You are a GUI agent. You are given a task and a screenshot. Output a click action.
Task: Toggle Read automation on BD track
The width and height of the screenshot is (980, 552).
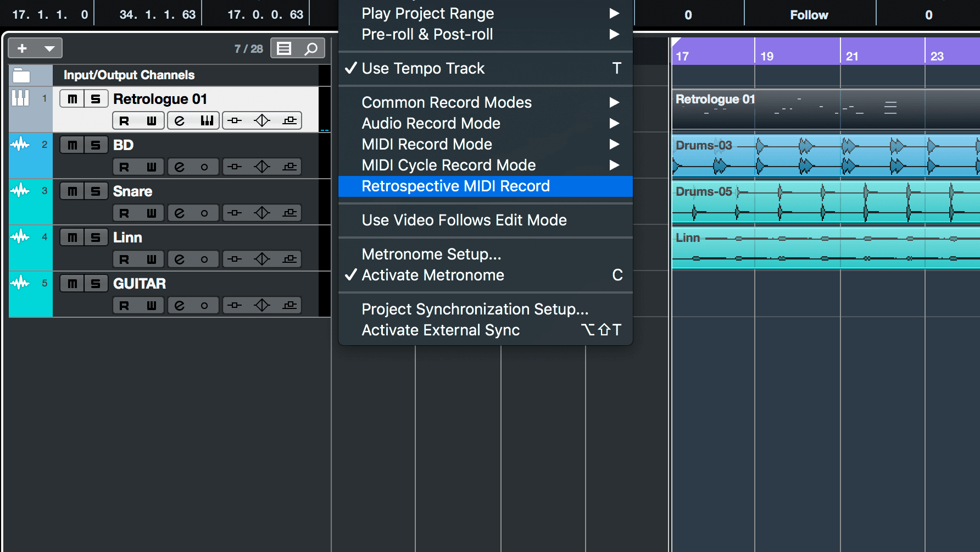pos(125,167)
